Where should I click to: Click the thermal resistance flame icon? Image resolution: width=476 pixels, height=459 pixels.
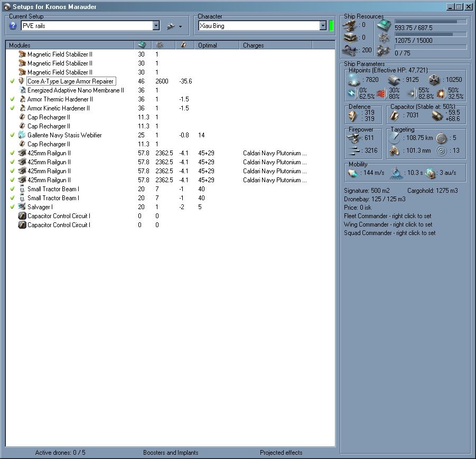[x=382, y=94]
